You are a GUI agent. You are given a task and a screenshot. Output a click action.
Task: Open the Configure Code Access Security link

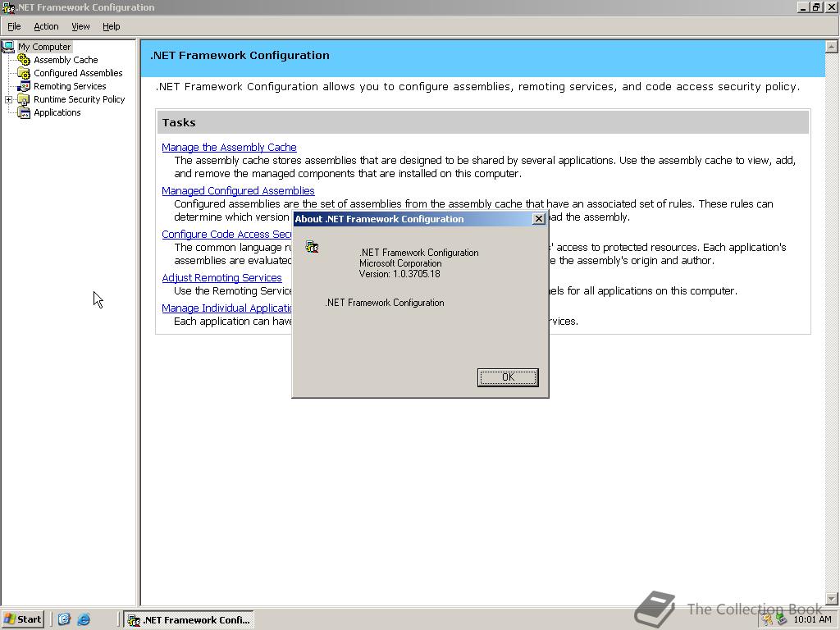click(x=226, y=234)
